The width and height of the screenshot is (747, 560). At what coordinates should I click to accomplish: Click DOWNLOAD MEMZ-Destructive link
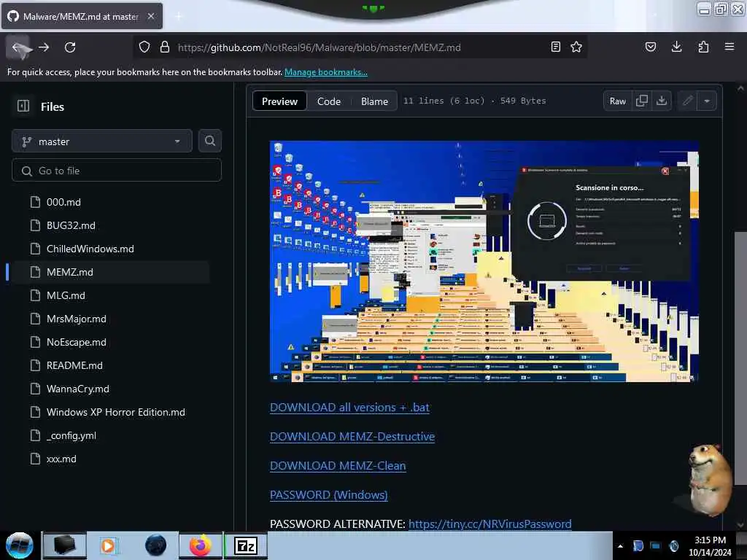(352, 437)
